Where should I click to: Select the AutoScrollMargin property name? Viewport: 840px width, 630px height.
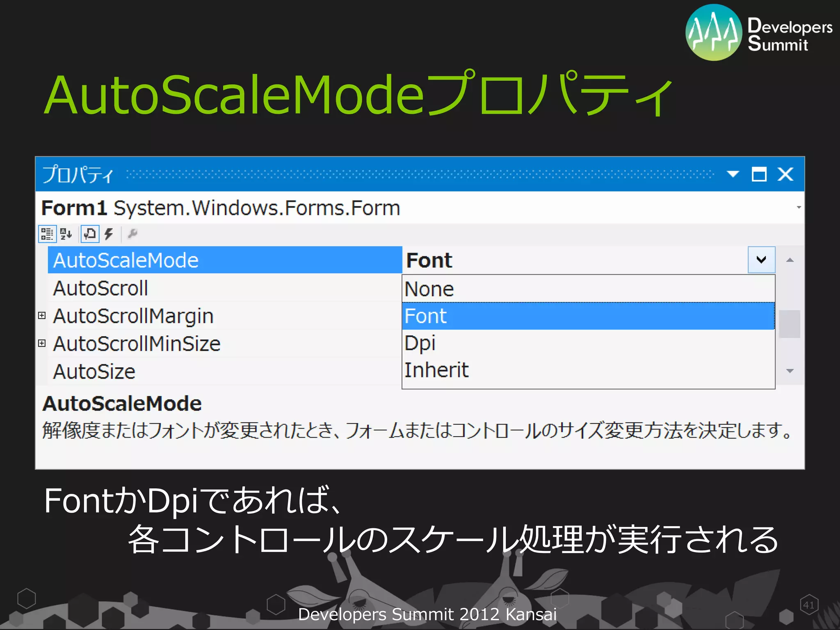pos(133,316)
